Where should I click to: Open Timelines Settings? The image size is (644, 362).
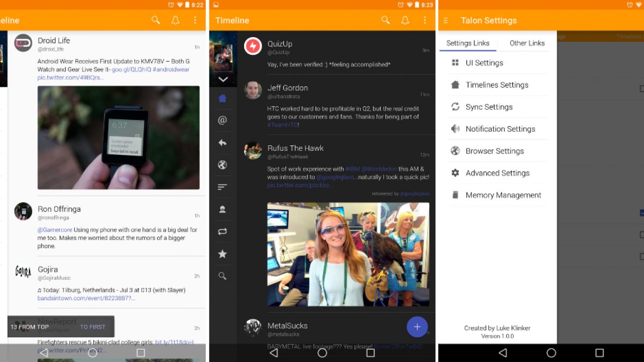point(498,85)
